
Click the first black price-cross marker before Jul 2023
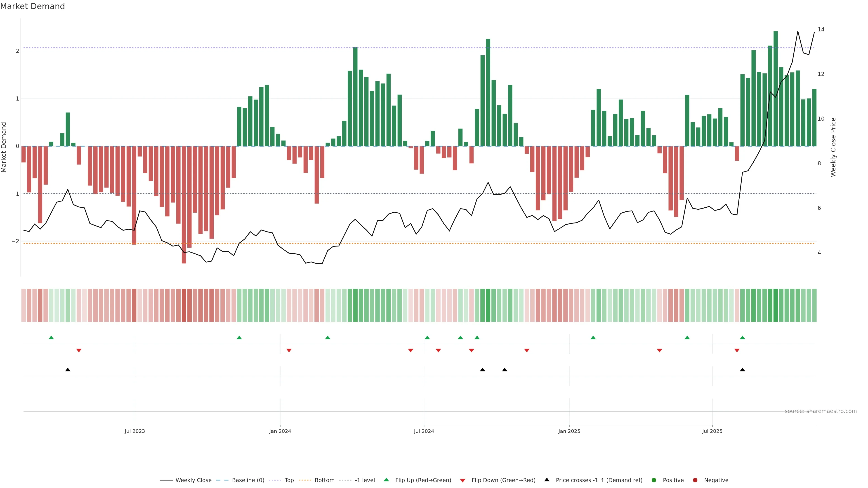68,370
